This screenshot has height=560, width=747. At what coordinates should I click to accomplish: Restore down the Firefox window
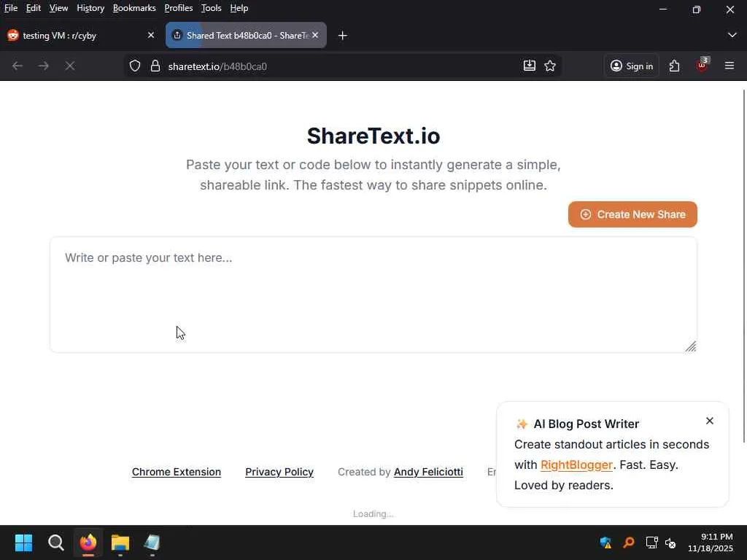(697, 9)
